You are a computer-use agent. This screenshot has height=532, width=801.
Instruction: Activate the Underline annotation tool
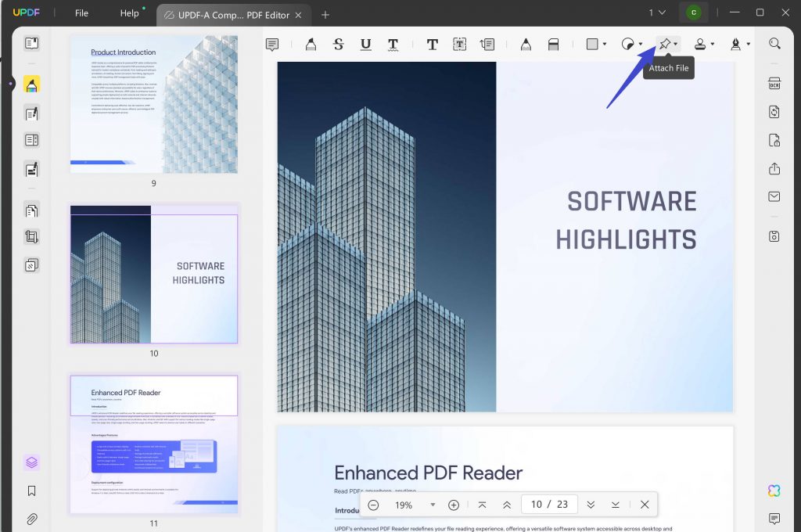coord(365,44)
